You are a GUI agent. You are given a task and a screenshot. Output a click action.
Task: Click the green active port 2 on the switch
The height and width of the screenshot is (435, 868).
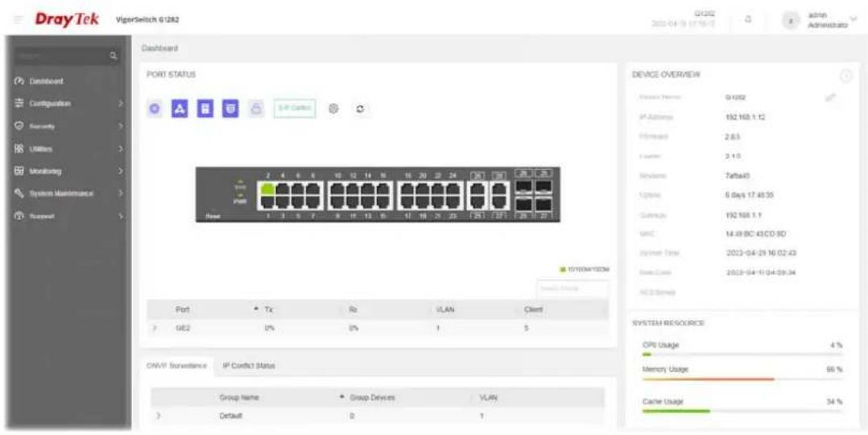point(268,188)
